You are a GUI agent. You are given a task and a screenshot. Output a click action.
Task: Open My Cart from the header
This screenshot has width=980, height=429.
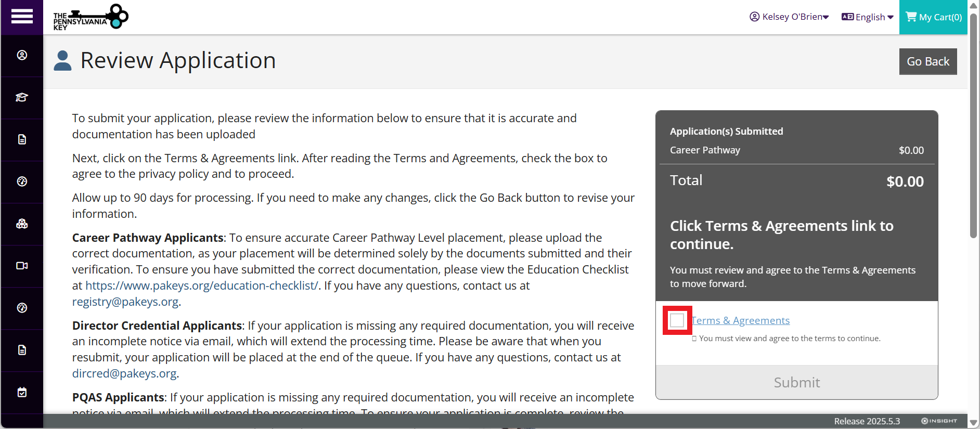coord(934,17)
